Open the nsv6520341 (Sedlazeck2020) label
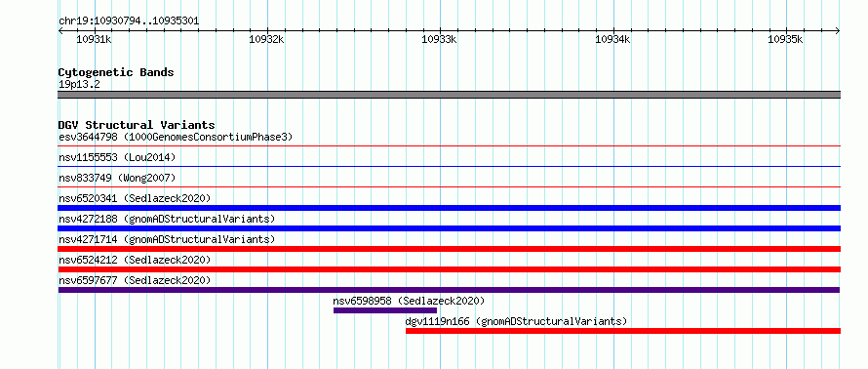 coord(135,198)
